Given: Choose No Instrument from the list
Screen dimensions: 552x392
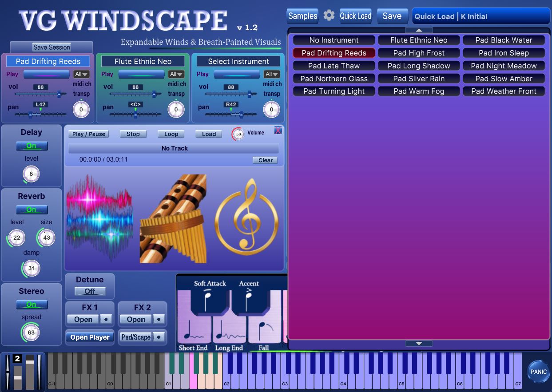Looking at the screenshot, I should point(334,40).
